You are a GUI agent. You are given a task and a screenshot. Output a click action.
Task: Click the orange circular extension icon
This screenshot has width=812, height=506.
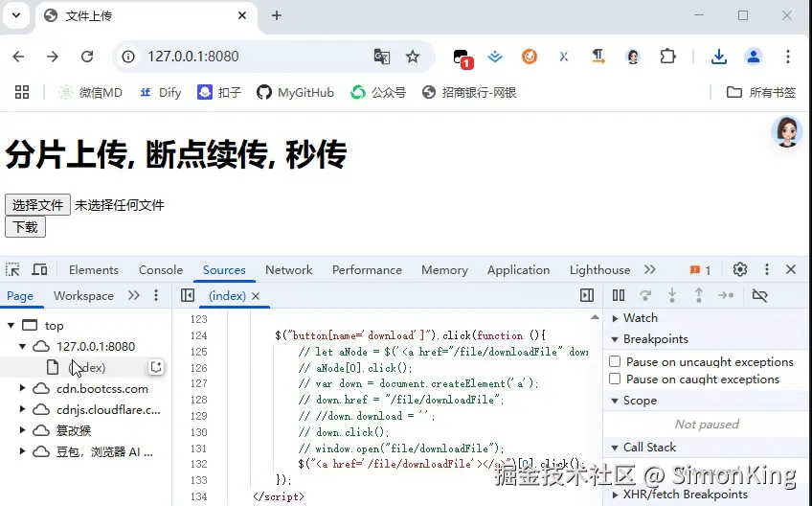click(530, 57)
